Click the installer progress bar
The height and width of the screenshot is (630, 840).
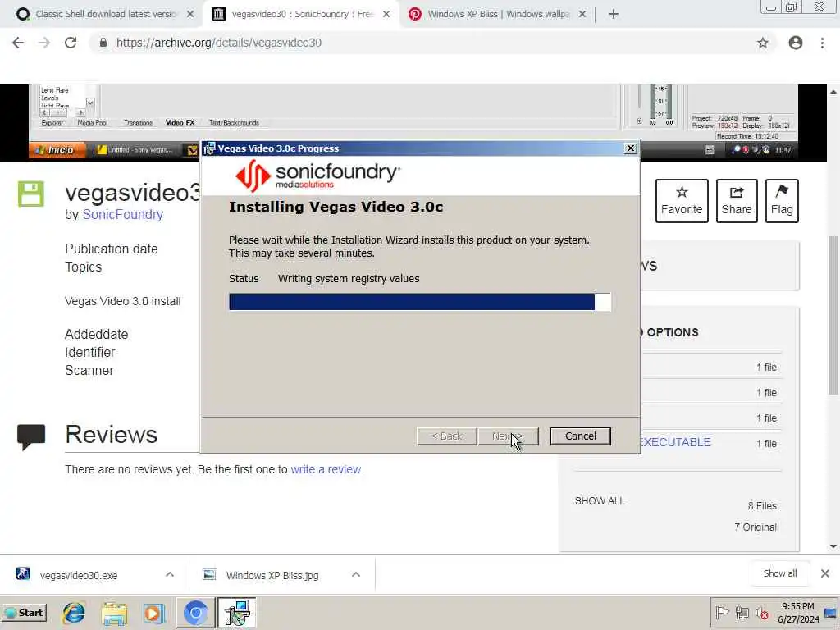coord(419,302)
